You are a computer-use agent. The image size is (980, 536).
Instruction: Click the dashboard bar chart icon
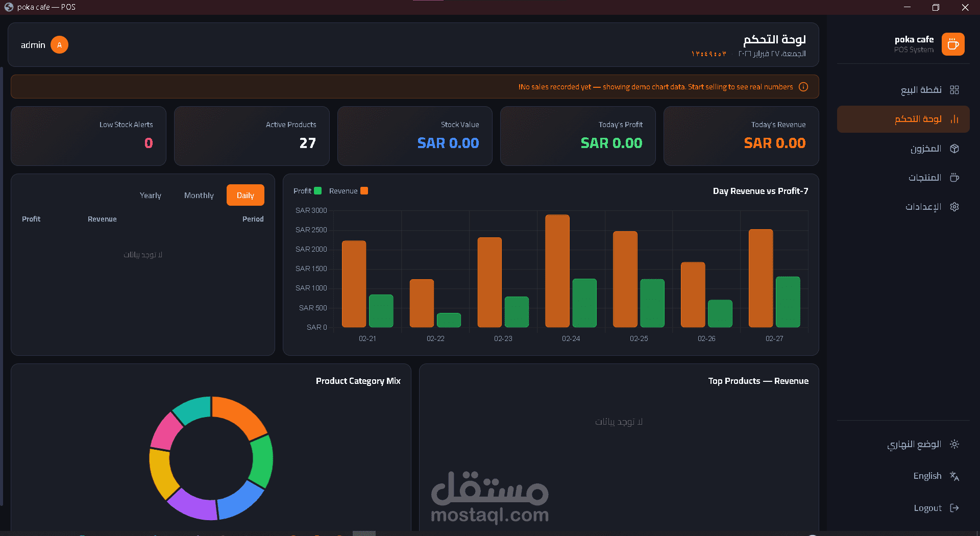pyautogui.click(x=954, y=119)
